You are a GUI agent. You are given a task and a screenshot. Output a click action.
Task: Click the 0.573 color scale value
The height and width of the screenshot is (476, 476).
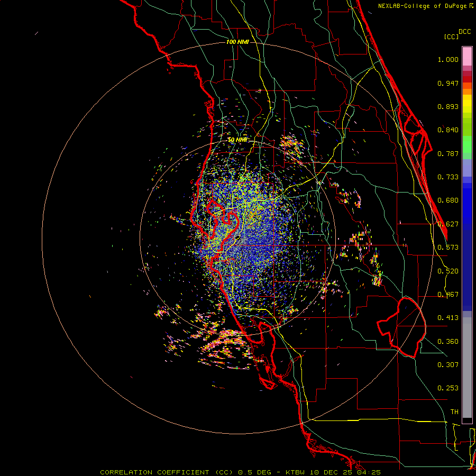(448, 248)
